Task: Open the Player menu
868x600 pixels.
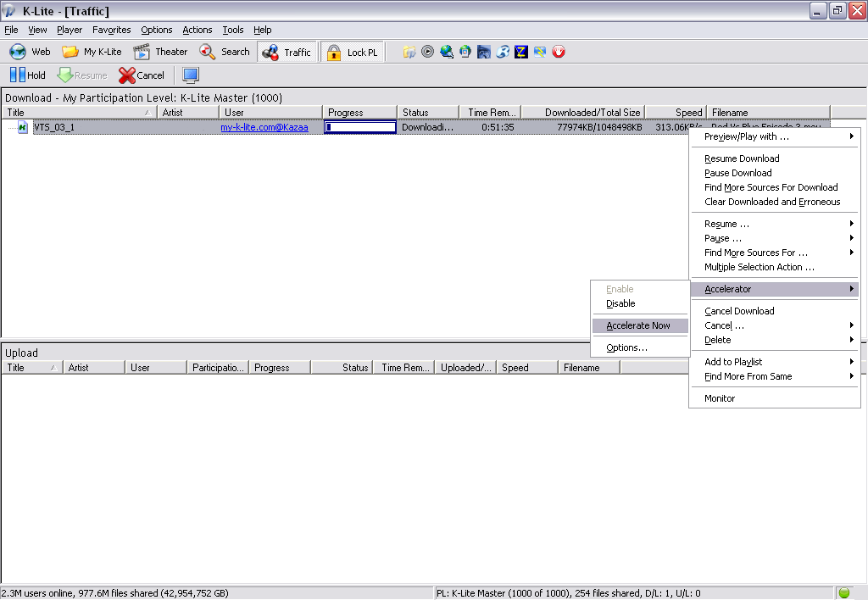Action: (x=70, y=30)
